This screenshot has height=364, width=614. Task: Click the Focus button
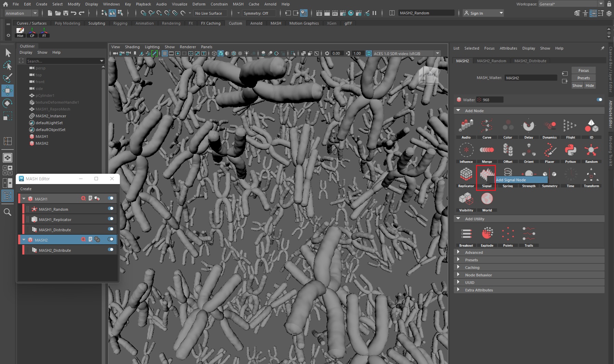(x=583, y=70)
